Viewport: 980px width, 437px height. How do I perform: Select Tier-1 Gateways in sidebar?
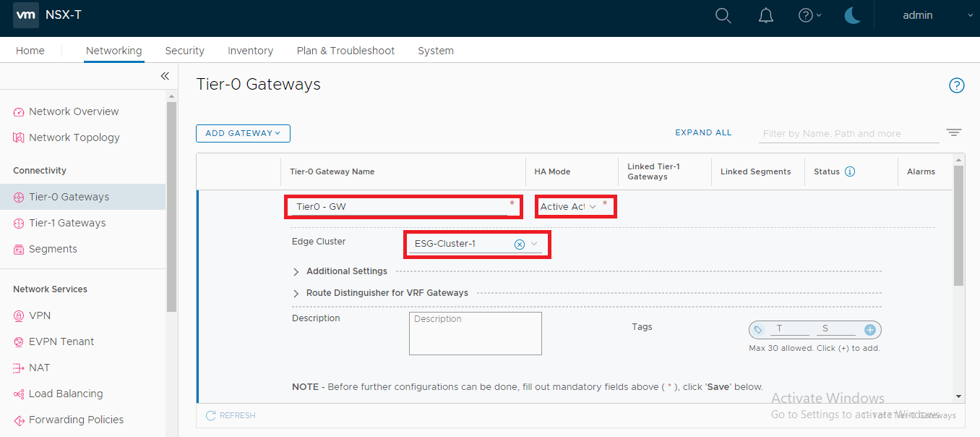click(x=67, y=223)
